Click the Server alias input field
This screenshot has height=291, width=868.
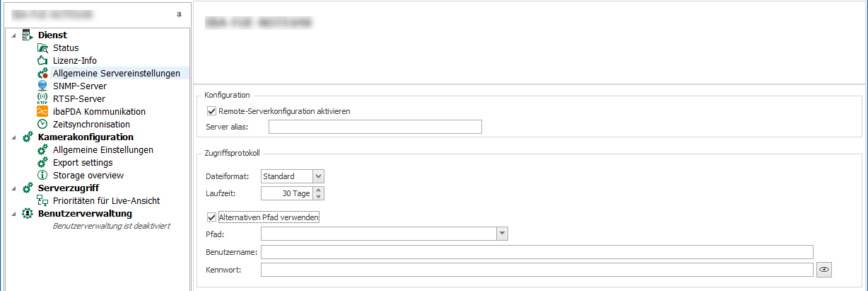[x=375, y=127]
